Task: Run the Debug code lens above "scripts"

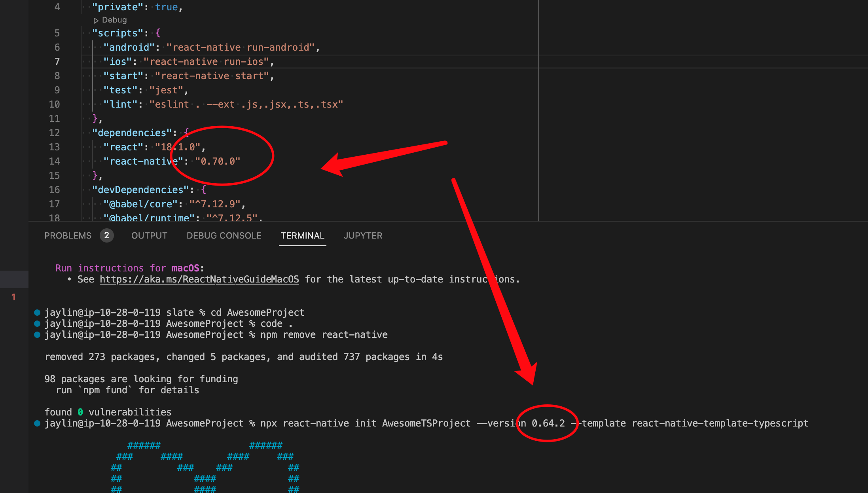Action: (x=114, y=19)
